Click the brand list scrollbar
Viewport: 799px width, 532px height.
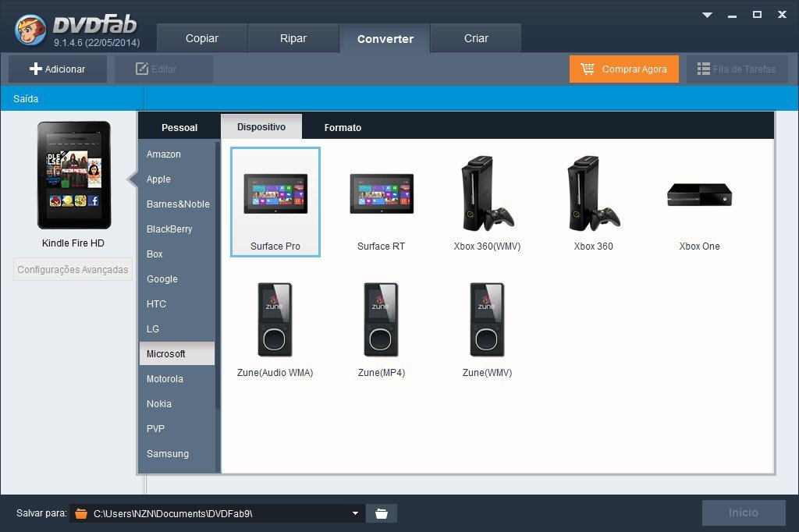(218, 275)
